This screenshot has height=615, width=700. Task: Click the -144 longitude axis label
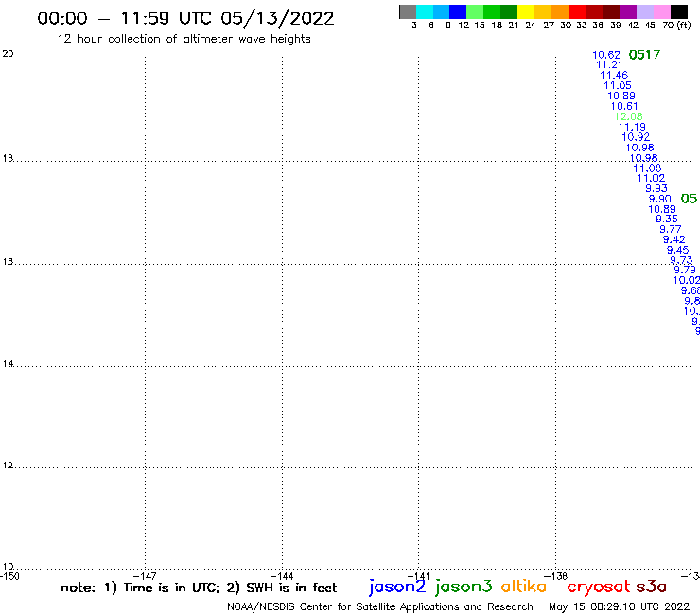(x=282, y=576)
